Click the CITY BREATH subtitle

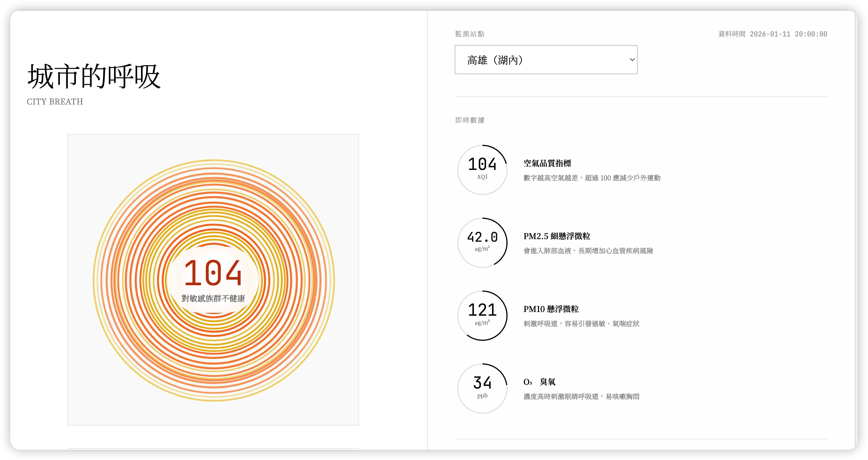[55, 101]
